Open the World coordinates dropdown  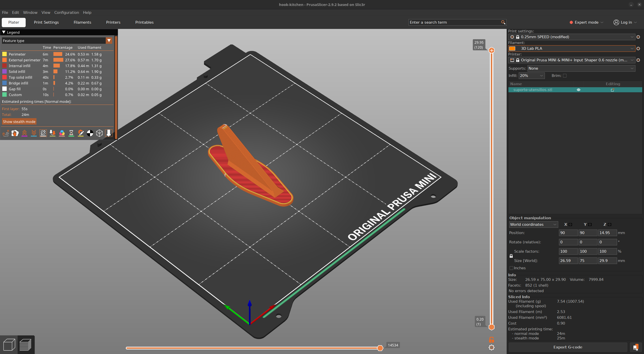click(x=533, y=225)
